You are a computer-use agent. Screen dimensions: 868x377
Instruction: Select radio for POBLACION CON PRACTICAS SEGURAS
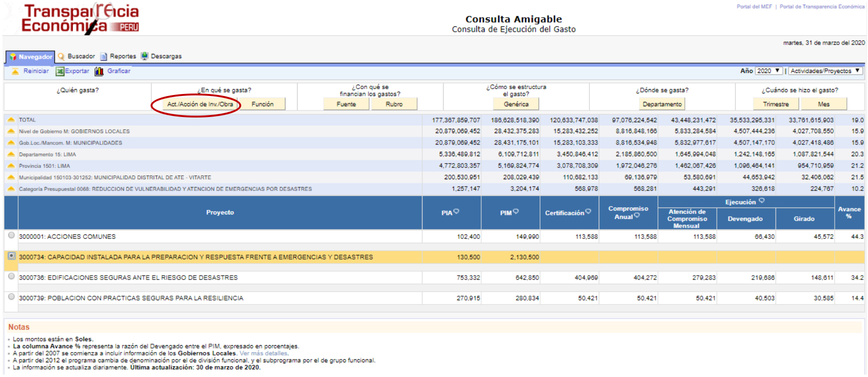11,297
